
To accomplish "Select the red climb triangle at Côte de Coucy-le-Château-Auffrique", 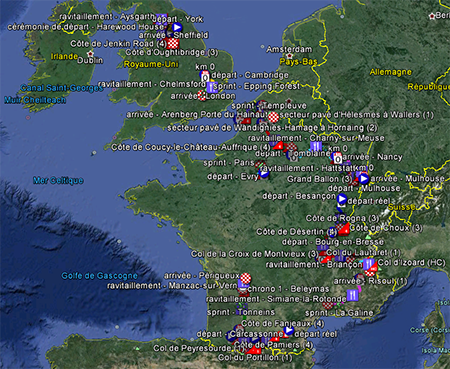I will coord(278,145).
